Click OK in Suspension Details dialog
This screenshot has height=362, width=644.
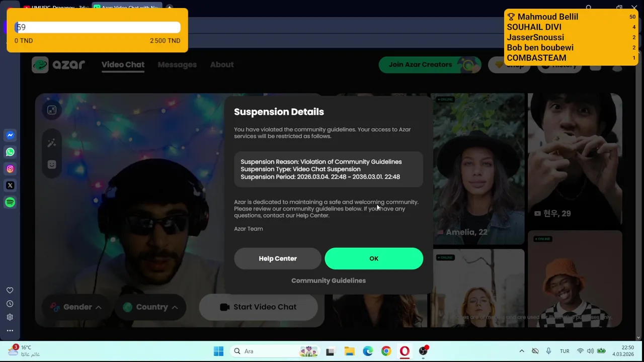coord(374,258)
